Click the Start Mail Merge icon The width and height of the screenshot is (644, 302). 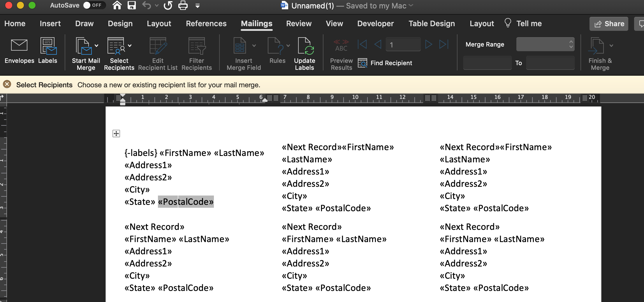pyautogui.click(x=83, y=46)
